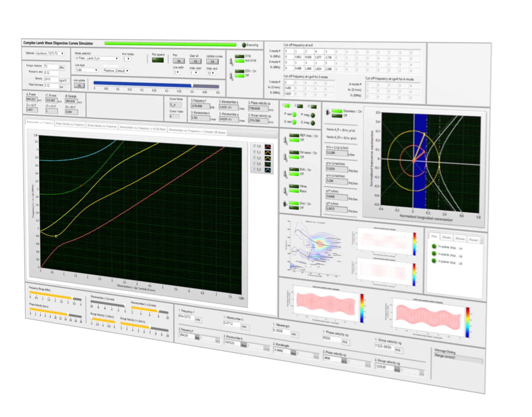Click the Young's modulus input field
The image size is (532, 417).
coord(51,67)
